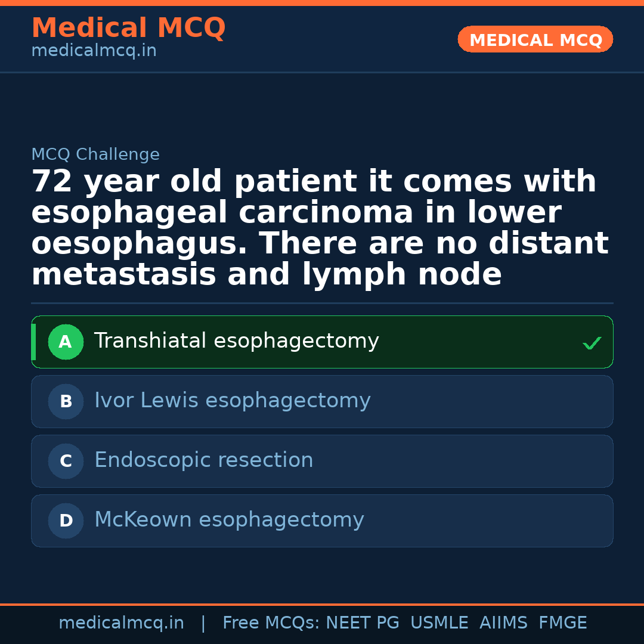Screen dimensions: 644x644
Task: Click the MCQ Challenge label
Action: (x=95, y=154)
